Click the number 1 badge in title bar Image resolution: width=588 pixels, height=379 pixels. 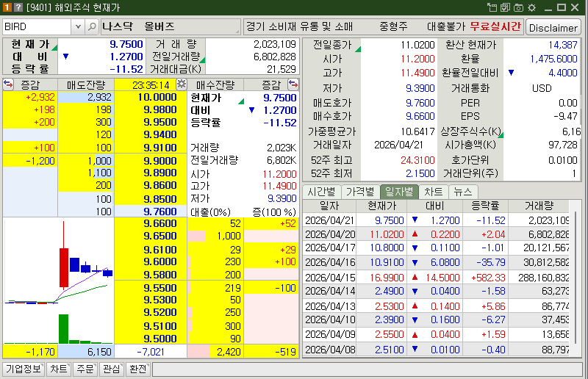click(7, 7)
